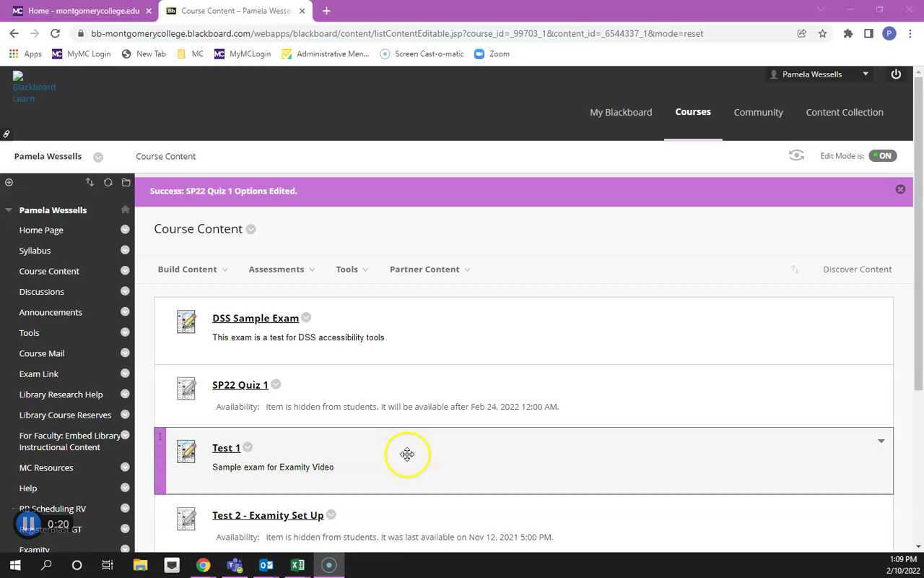Click the DSS Sample Exam test icon
The height and width of the screenshot is (578, 924).
186,322
